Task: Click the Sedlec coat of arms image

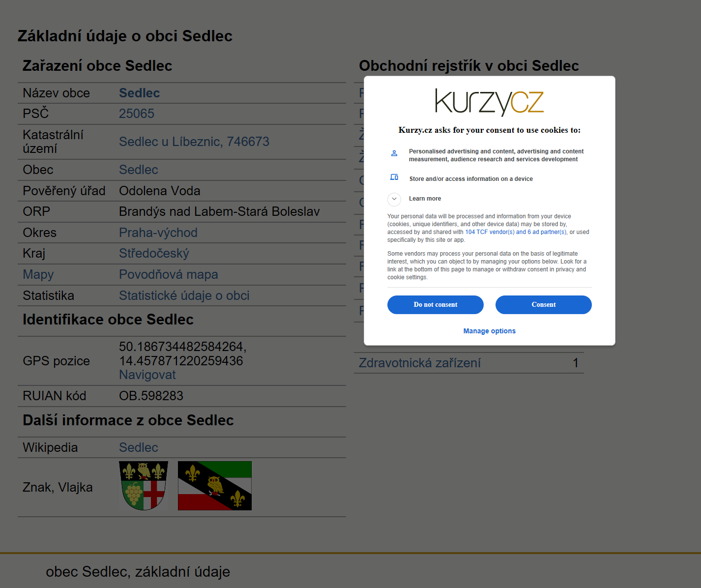Action: tap(144, 486)
